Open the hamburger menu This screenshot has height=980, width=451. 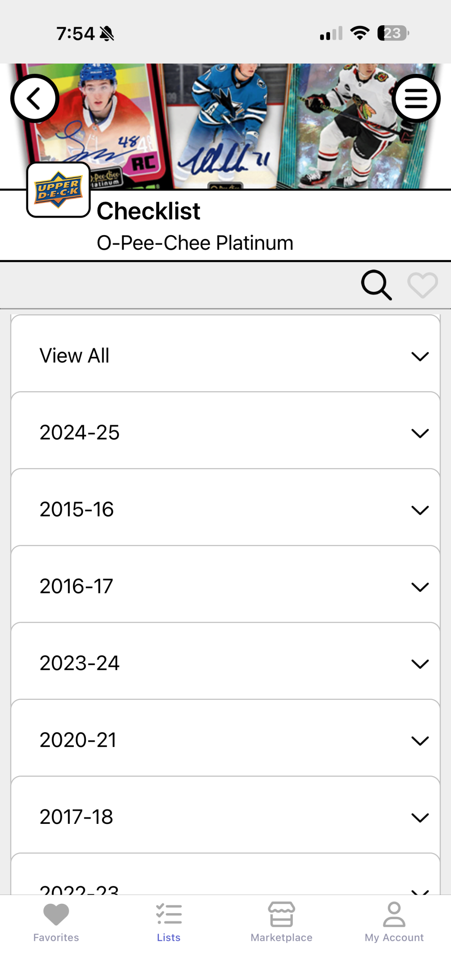(x=416, y=98)
